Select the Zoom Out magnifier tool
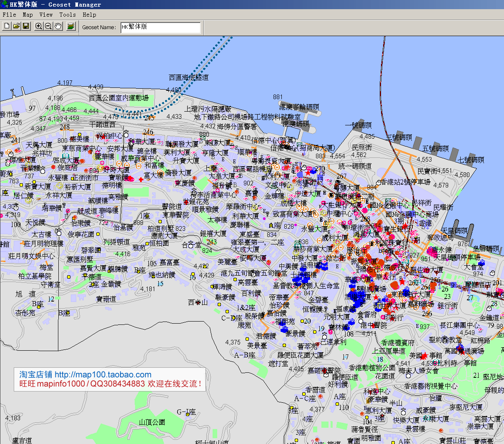Image resolution: width=504 pixels, height=444 pixels. (48, 26)
